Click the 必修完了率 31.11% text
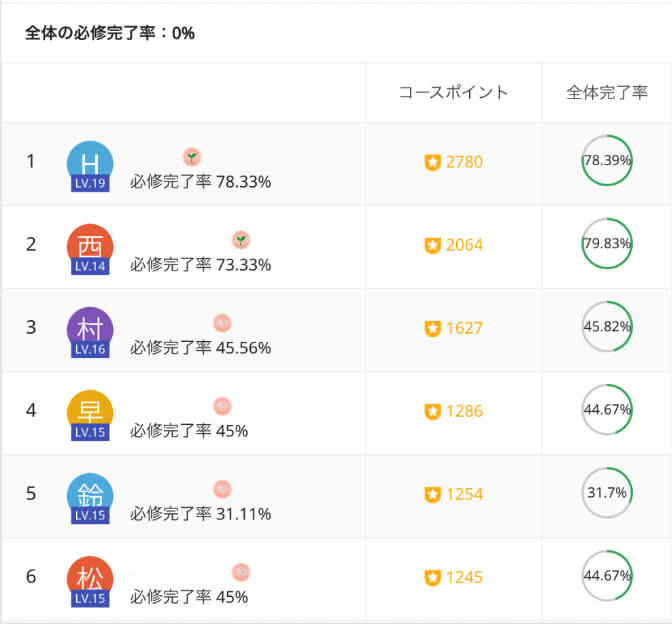 coord(201,514)
